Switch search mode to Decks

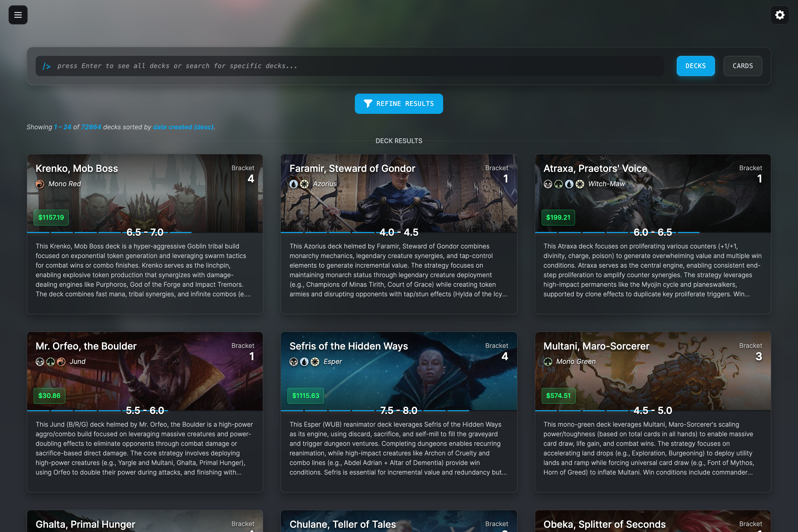pos(696,66)
